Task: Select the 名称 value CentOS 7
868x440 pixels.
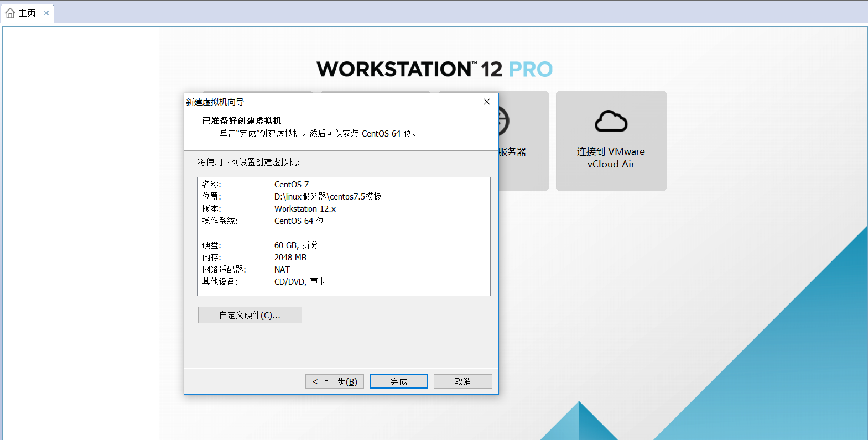Action: click(292, 185)
